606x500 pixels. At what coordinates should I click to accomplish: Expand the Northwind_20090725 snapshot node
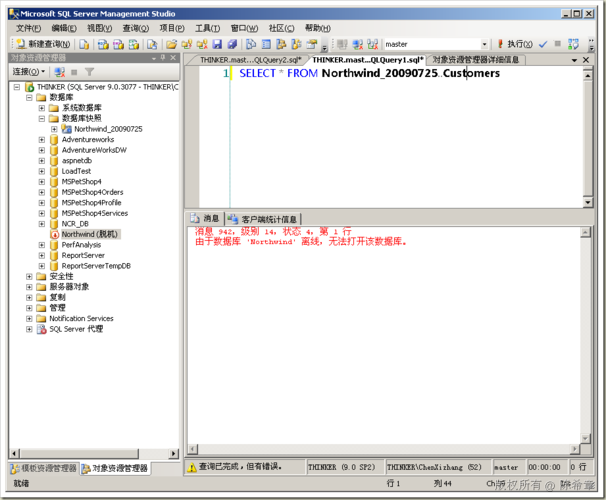(54, 129)
